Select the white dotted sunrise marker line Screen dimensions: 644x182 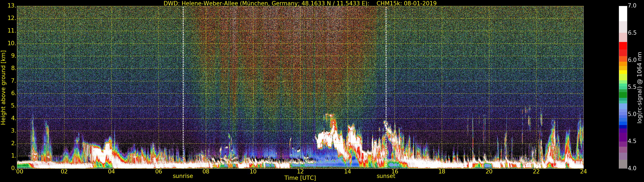point(183,87)
